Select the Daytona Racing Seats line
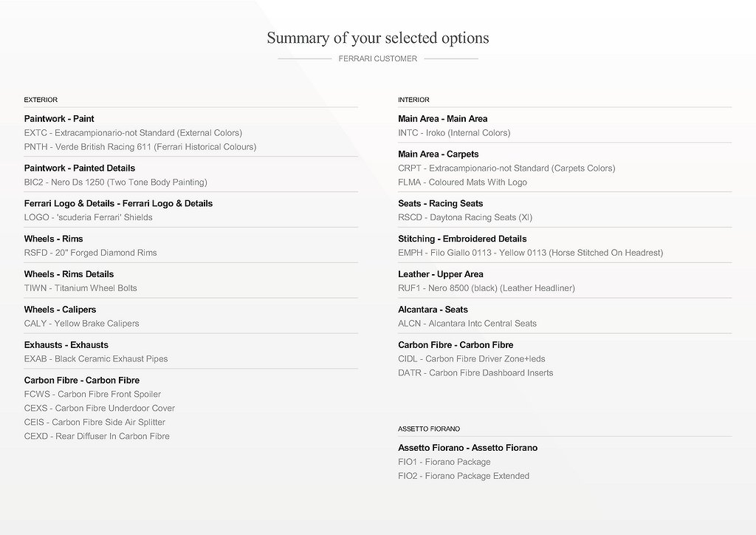Image resolution: width=756 pixels, height=535 pixels. pyautogui.click(x=465, y=218)
